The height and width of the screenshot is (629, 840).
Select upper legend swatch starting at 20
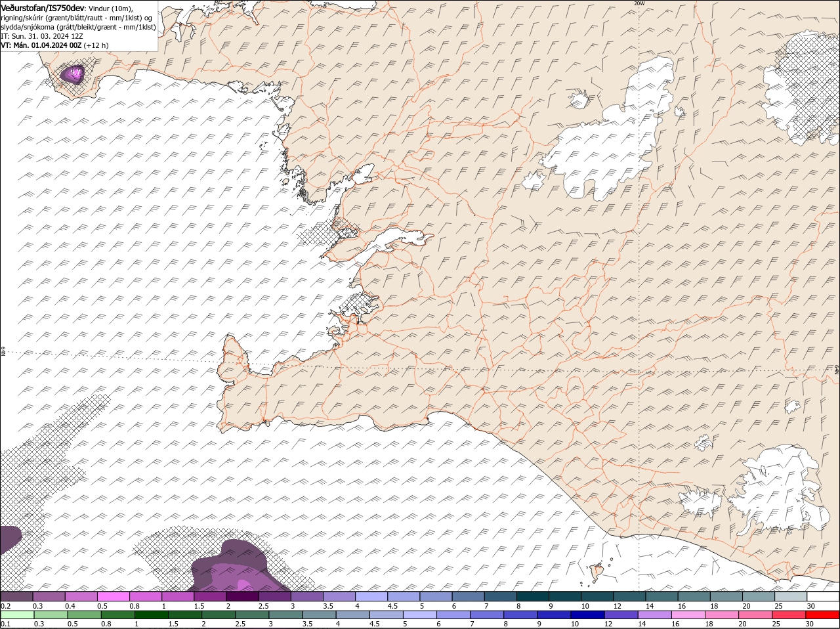759,596
